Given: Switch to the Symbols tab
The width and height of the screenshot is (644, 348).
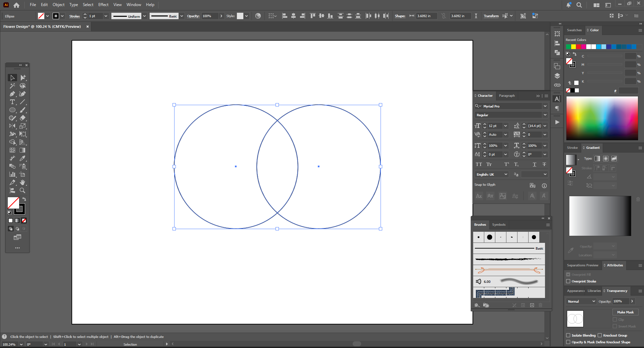Looking at the screenshot, I should point(499,225).
